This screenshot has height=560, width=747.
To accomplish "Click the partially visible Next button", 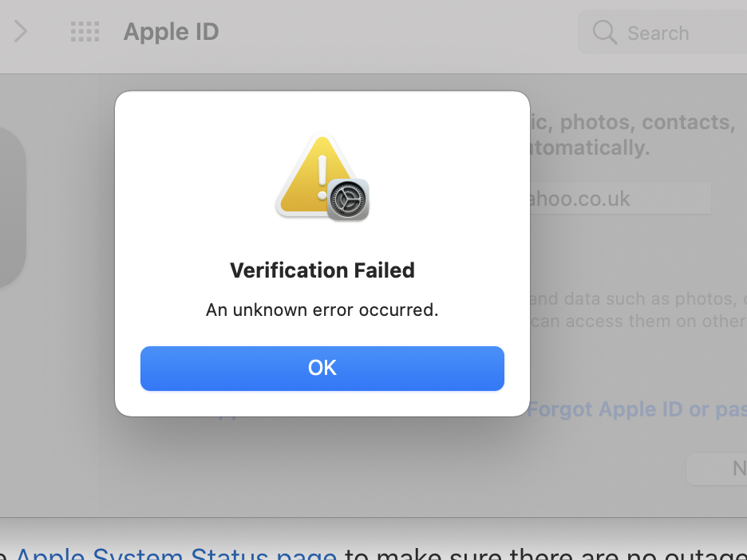I will click(718, 469).
